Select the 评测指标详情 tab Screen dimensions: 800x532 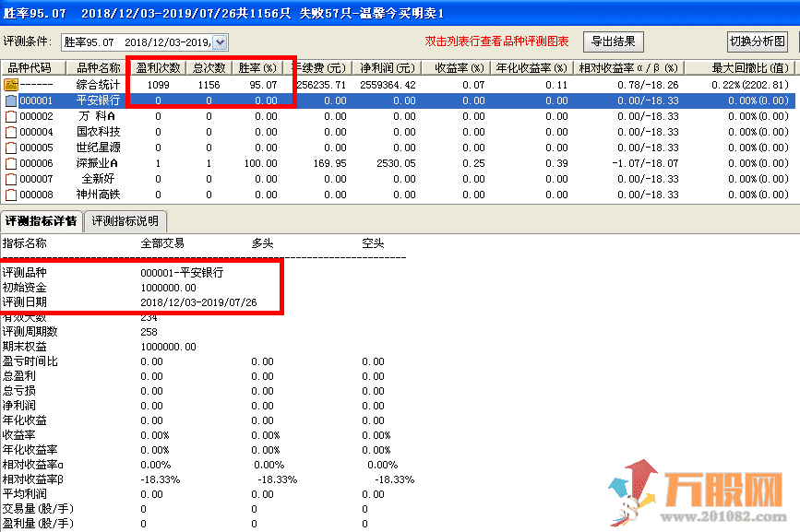(x=42, y=221)
